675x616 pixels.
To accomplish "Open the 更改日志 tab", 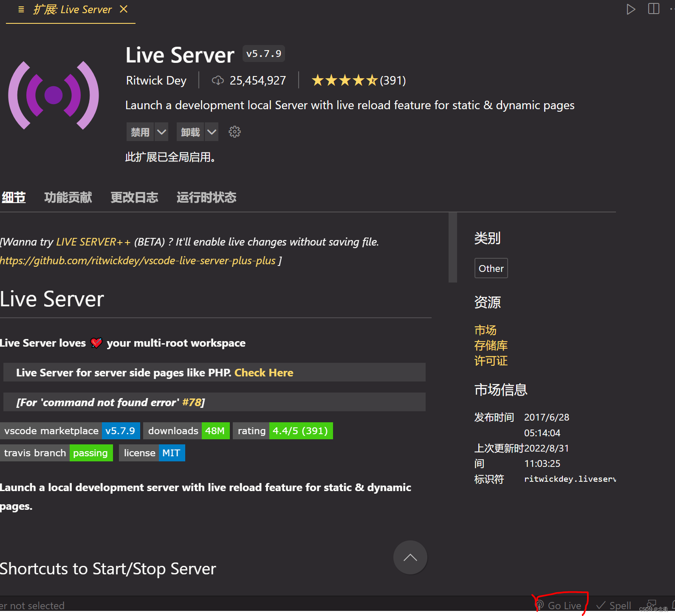I will tap(134, 198).
